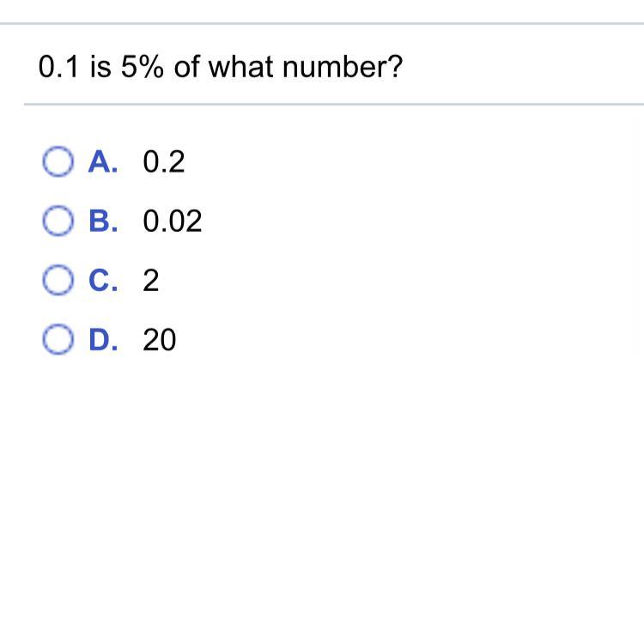The image size is (644, 644).
Task: Click the divider line above the question
Action: [x=322, y=24]
